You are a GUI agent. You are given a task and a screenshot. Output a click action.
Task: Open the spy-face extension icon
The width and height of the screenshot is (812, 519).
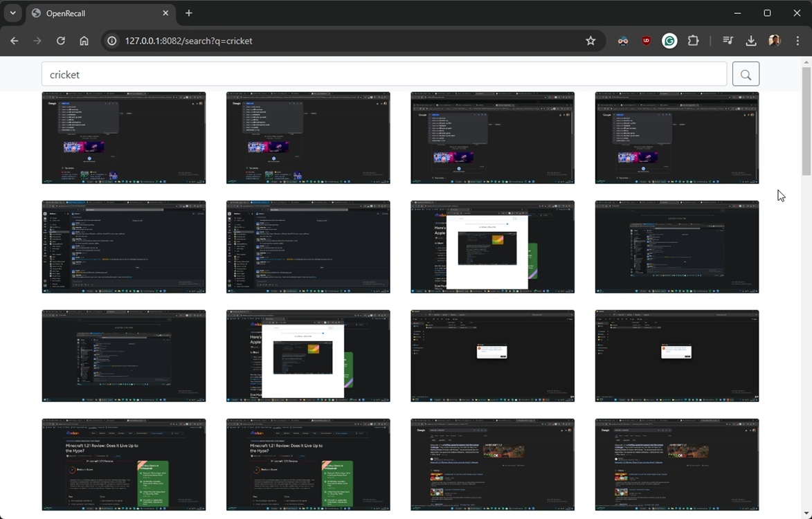622,41
